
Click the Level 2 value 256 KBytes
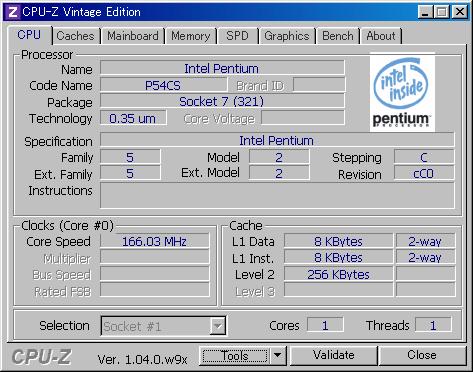tap(338, 274)
